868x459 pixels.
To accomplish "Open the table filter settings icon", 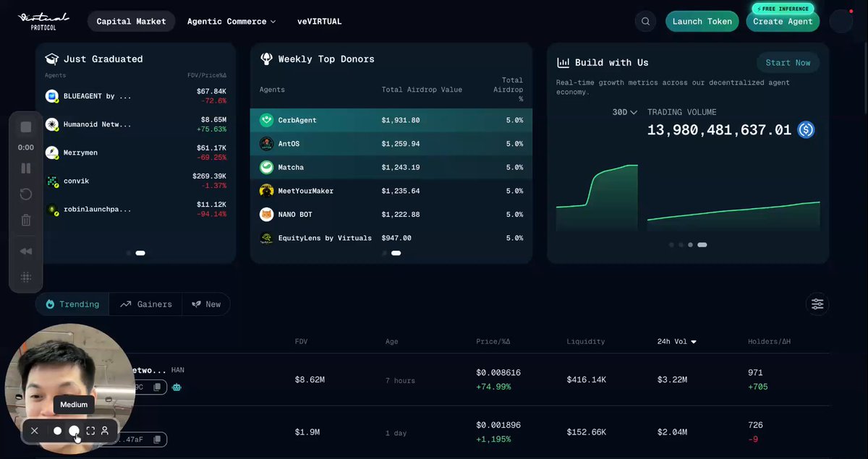I will click(x=817, y=304).
